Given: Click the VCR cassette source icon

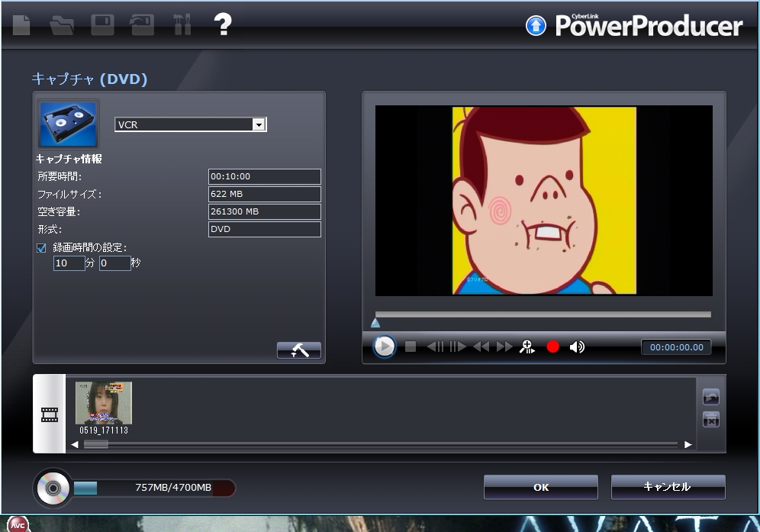Looking at the screenshot, I should (69, 124).
